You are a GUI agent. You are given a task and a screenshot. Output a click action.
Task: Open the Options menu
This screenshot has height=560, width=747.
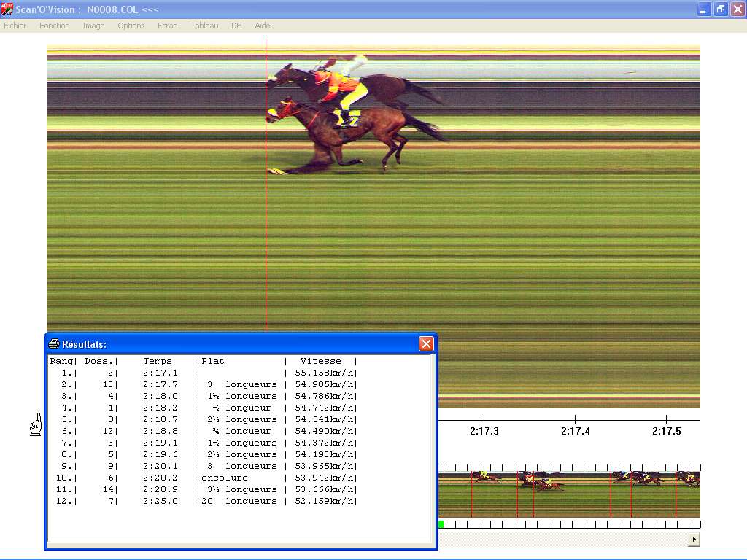(x=131, y=26)
